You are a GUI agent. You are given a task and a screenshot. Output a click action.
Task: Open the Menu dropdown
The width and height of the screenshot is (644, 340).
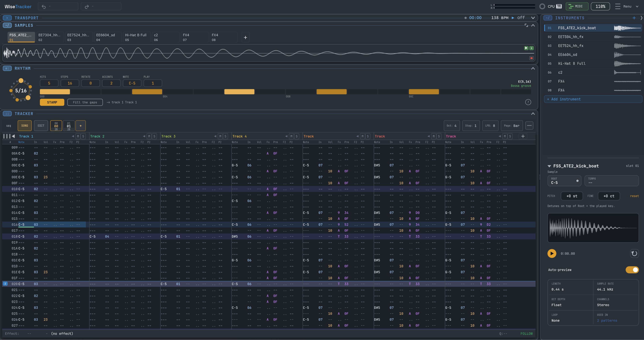[627, 7]
